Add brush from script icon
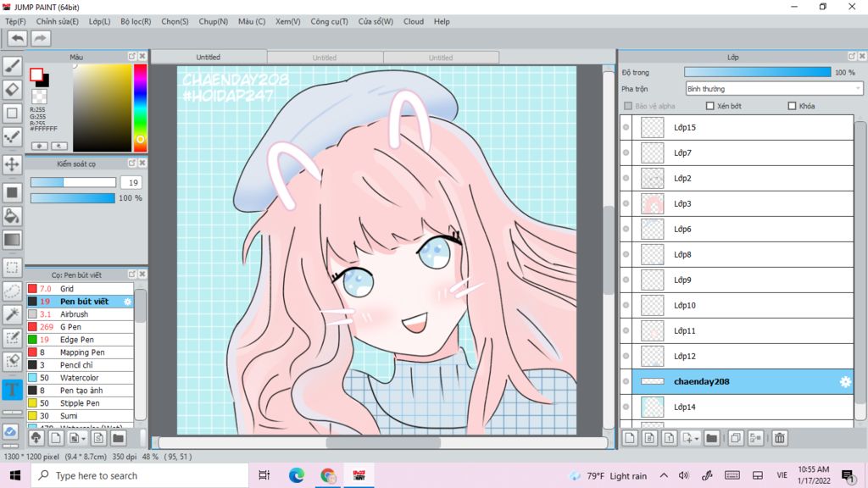The height and width of the screenshot is (488, 868). (x=98, y=438)
